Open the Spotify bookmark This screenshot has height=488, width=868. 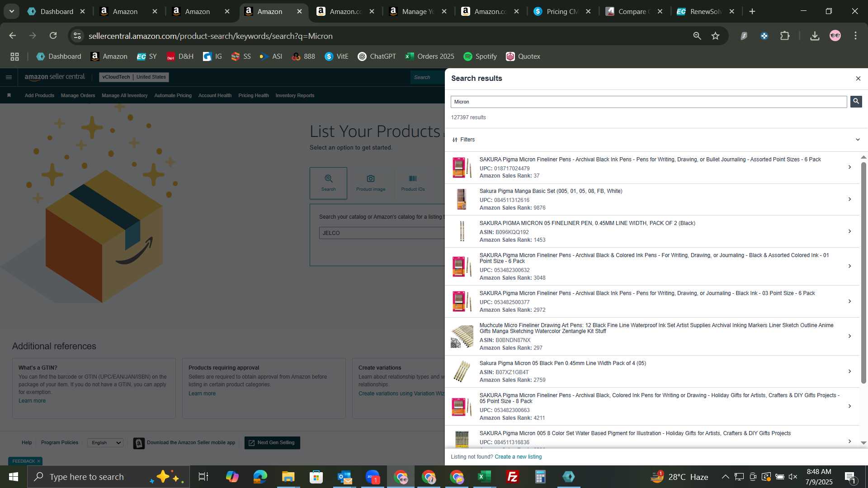(480, 56)
